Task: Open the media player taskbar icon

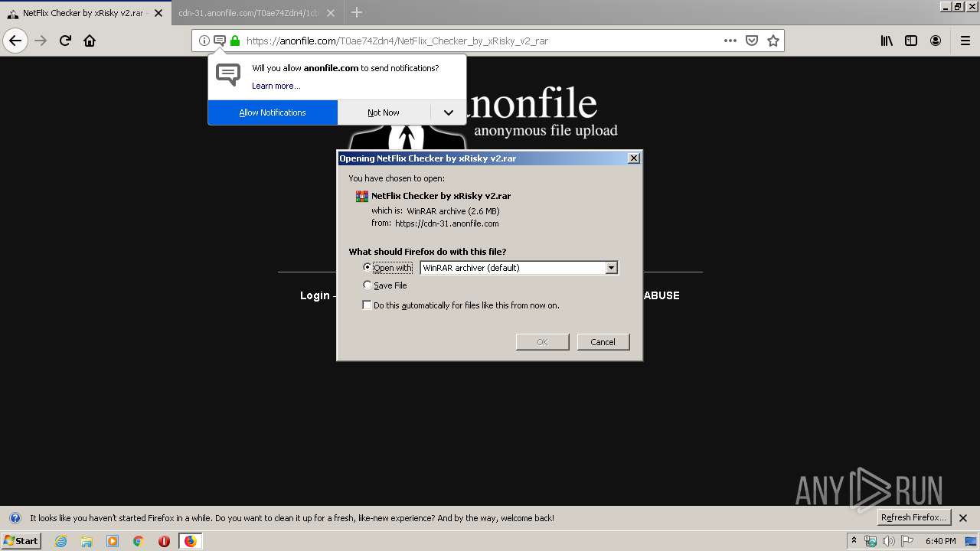Action: [x=113, y=541]
